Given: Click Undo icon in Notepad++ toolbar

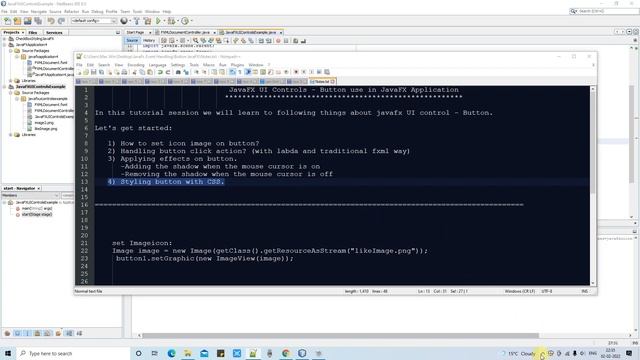Looking at the screenshot, I should click(160, 72).
